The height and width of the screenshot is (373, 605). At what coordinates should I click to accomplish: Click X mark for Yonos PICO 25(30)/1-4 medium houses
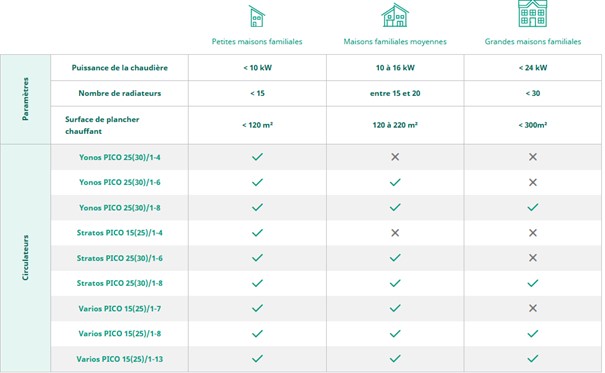tap(395, 157)
